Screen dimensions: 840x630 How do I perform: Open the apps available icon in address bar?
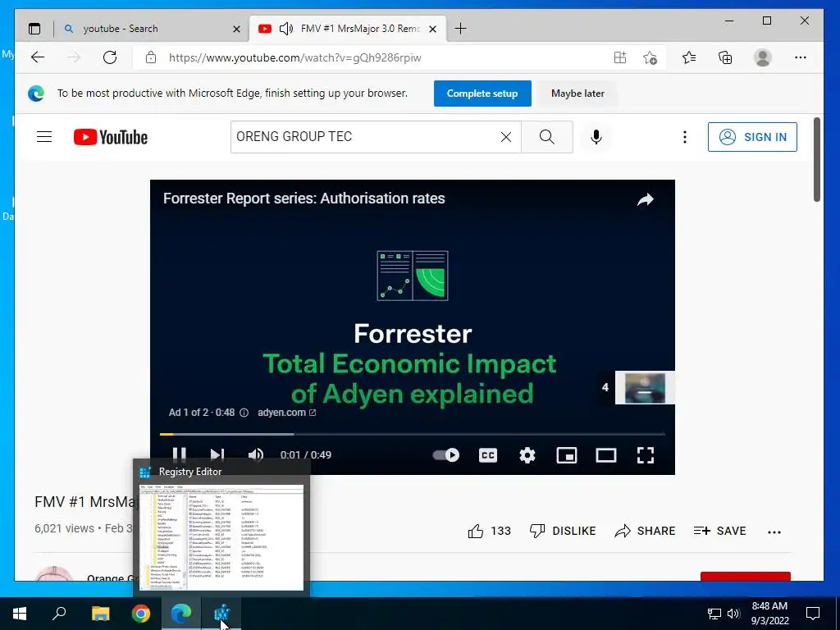[620, 57]
